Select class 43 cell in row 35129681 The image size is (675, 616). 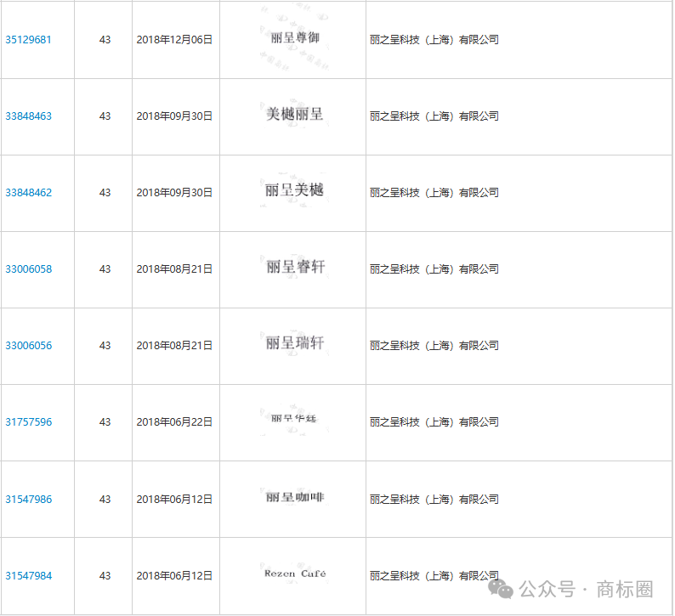pos(105,40)
